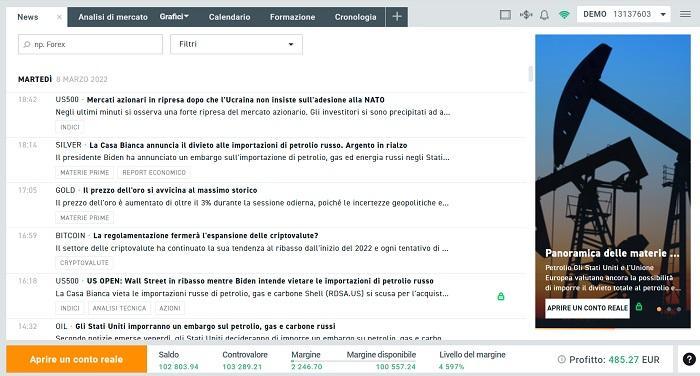Open the Cronologia tab
700x376 pixels.
[355, 17]
